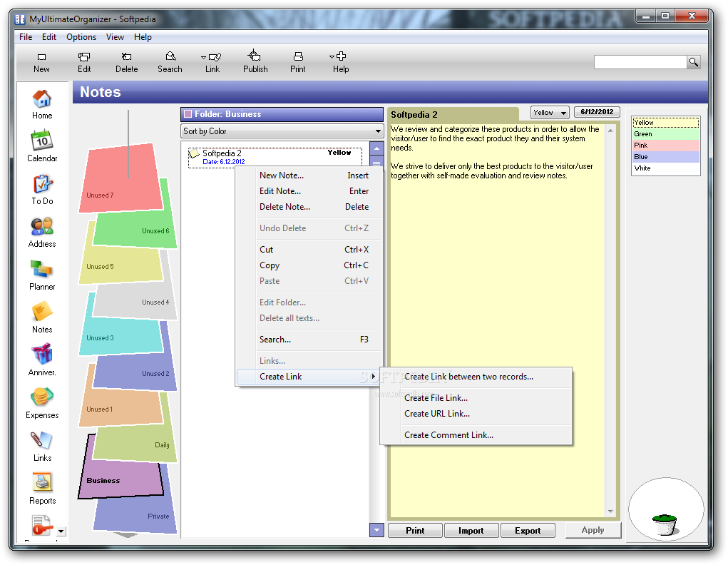
Task: Choose Copy from context menu
Action: [309, 265]
